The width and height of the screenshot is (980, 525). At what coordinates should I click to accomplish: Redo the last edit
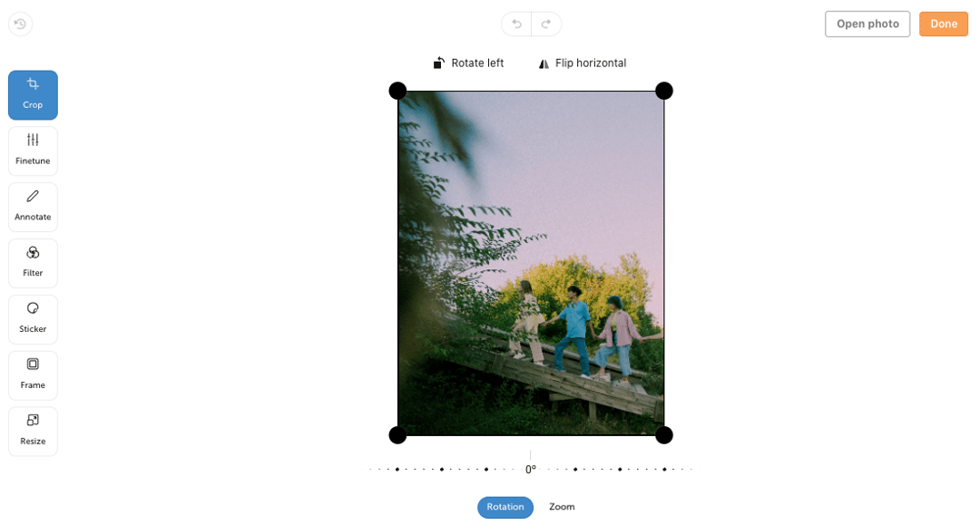point(546,24)
